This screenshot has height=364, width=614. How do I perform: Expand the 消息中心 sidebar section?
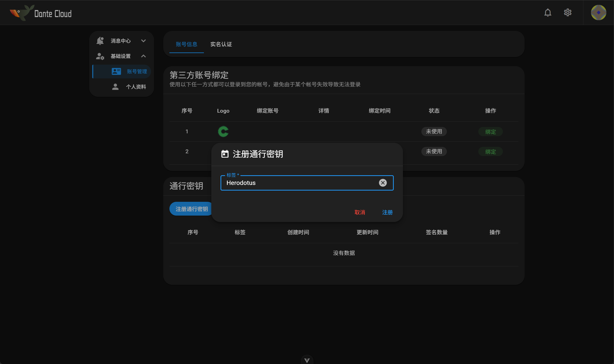coord(143,41)
